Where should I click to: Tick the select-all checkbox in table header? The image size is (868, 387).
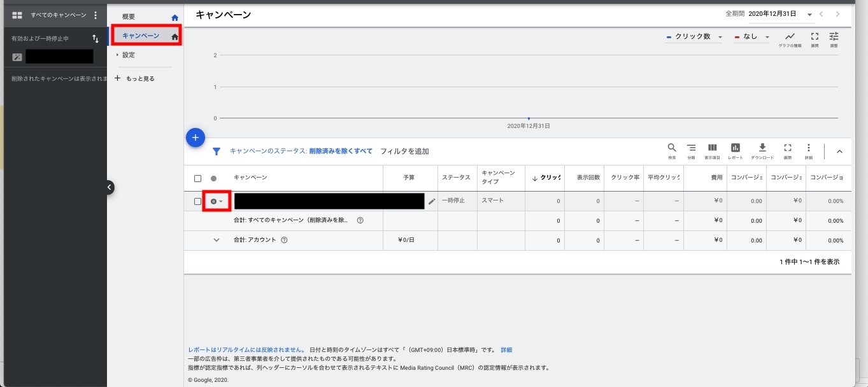click(197, 178)
